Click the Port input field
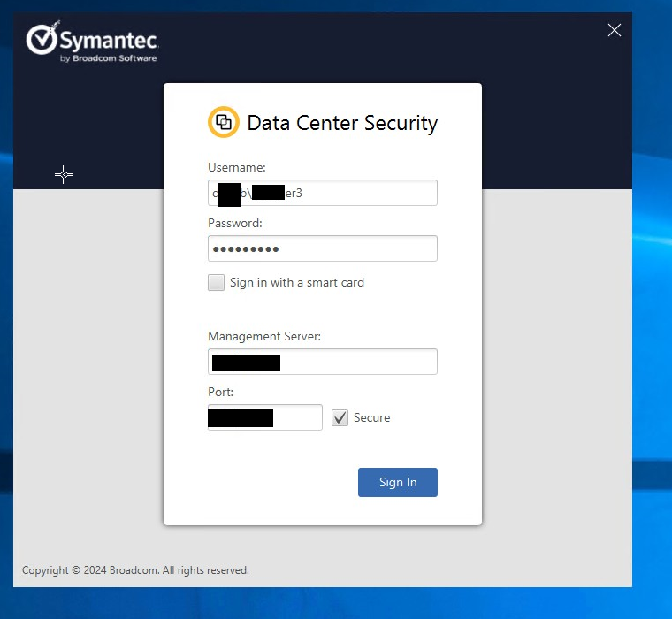 click(265, 417)
